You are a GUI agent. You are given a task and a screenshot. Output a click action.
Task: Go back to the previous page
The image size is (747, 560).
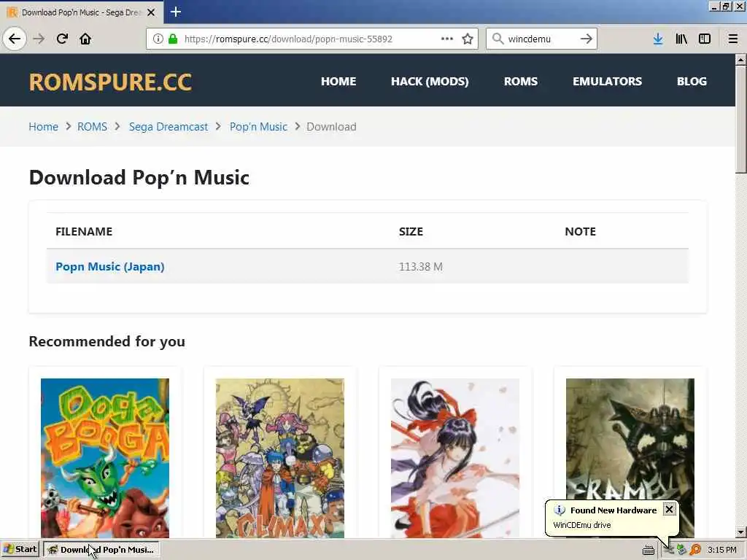click(15, 39)
